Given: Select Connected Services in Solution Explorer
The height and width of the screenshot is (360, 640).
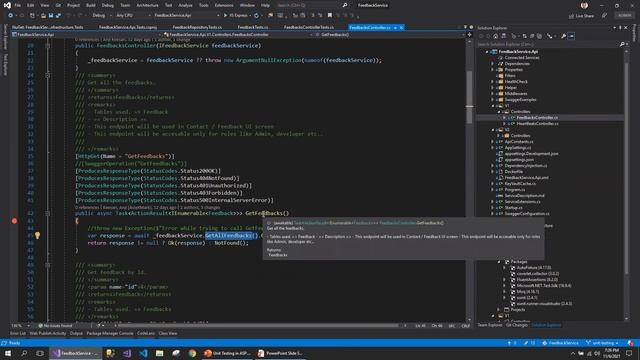Looking at the screenshot, I should click(x=522, y=58).
